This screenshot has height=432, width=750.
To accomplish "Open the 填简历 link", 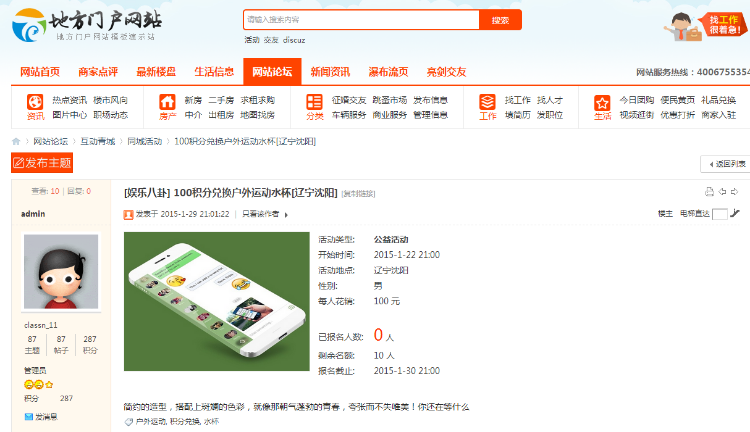I will [x=518, y=115].
